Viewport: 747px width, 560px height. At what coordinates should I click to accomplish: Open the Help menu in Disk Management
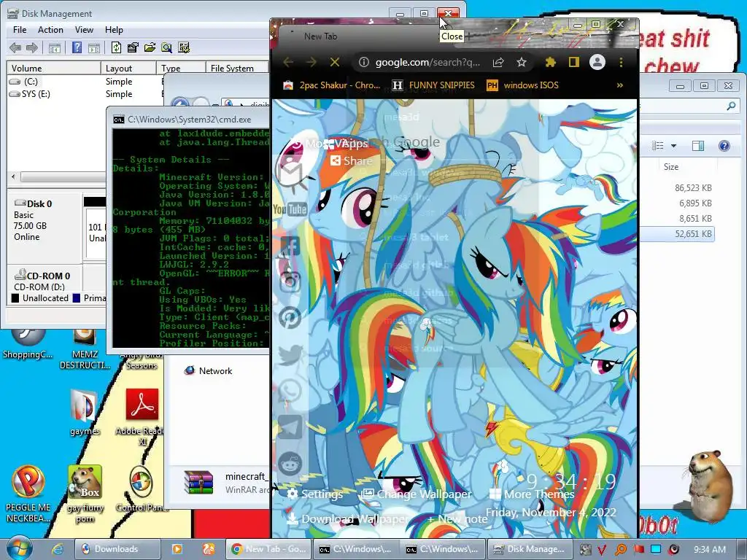click(x=114, y=29)
